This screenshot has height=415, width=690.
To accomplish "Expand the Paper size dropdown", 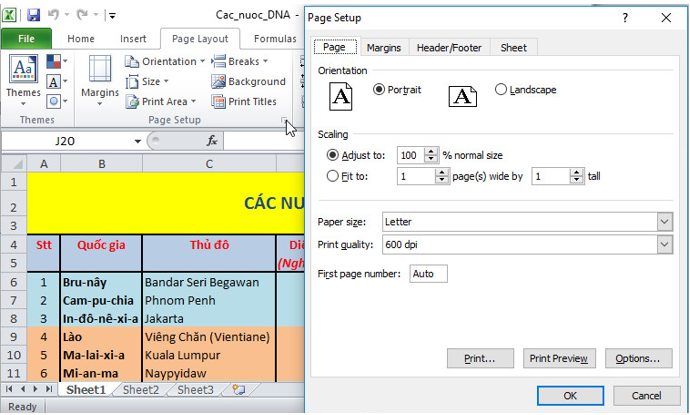I will [x=664, y=222].
